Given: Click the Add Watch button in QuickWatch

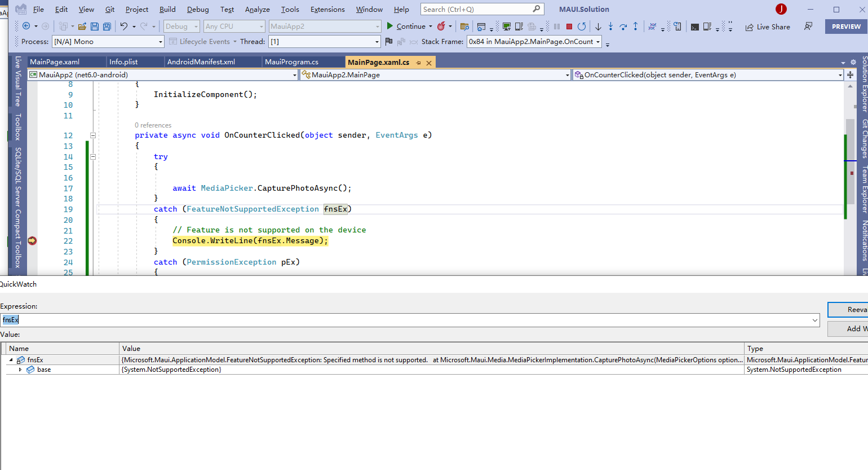Looking at the screenshot, I should coord(848,329).
